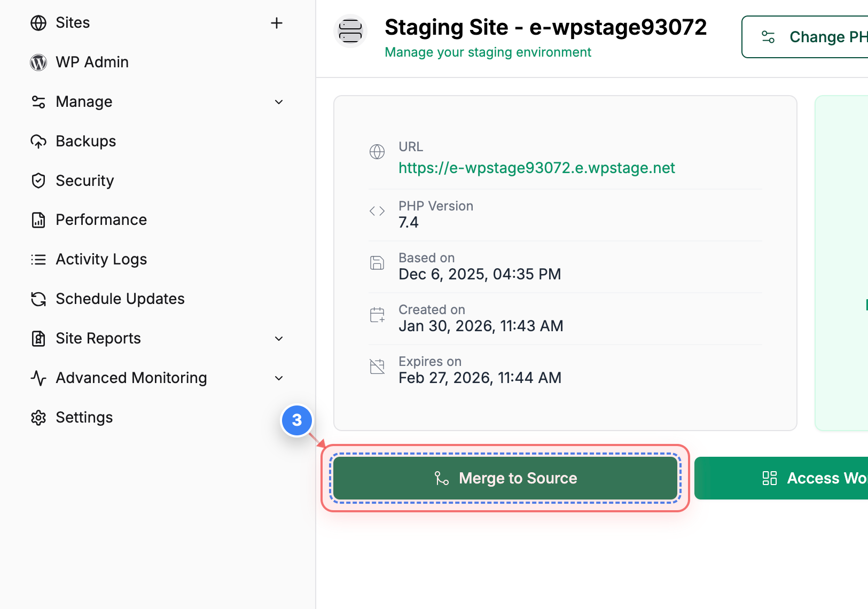Click the staging site server icon
This screenshot has height=609, width=868.
pos(350,31)
